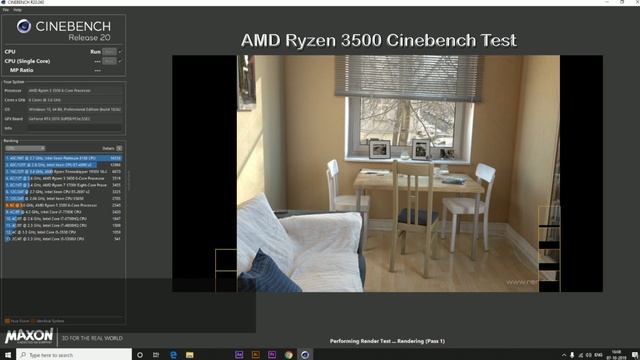Screen dimensions: 640x360
Task: Open Adobe Premiere Pro from the taskbar
Action: (272, 355)
